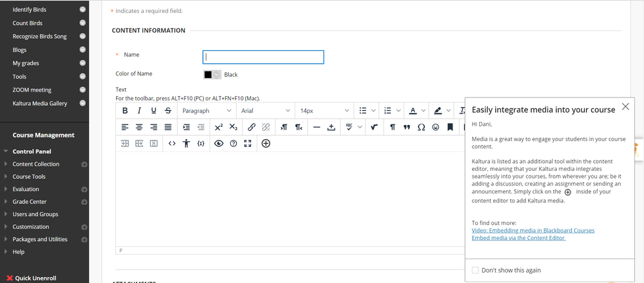The width and height of the screenshot is (644, 283).
Task: Open Tools in the course menu
Action: pos(19,77)
